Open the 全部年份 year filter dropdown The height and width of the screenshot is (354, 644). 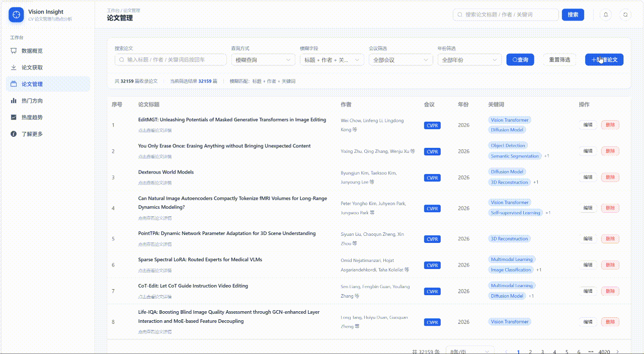tap(470, 60)
